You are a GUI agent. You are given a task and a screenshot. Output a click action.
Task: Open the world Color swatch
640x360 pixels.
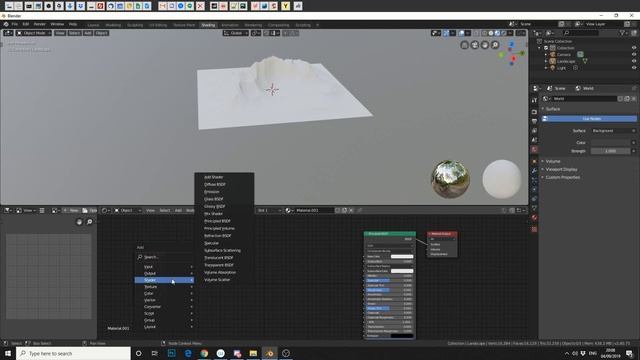click(x=610, y=143)
